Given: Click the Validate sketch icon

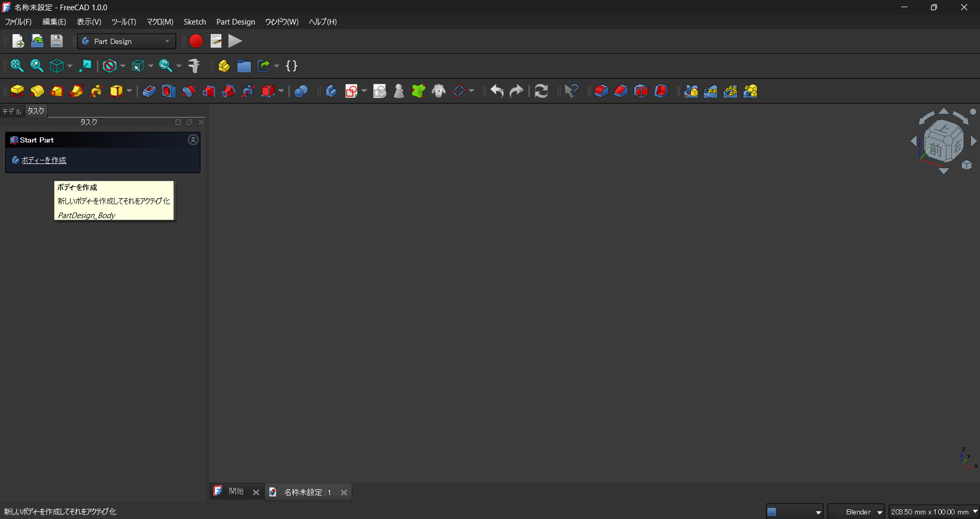Looking at the screenshot, I should point(379,91).
